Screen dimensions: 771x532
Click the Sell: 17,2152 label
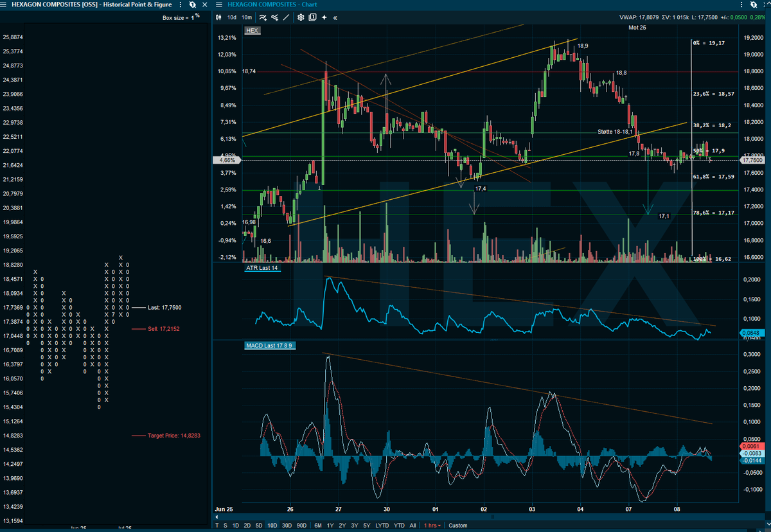pyautogui.click(x=164, y=329)
